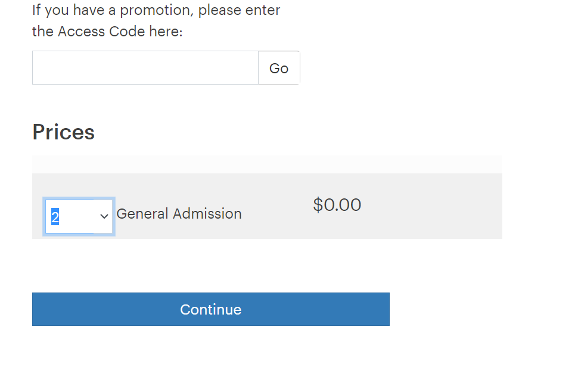
Task: Click the Prices heading
Action: coord(63,132)
